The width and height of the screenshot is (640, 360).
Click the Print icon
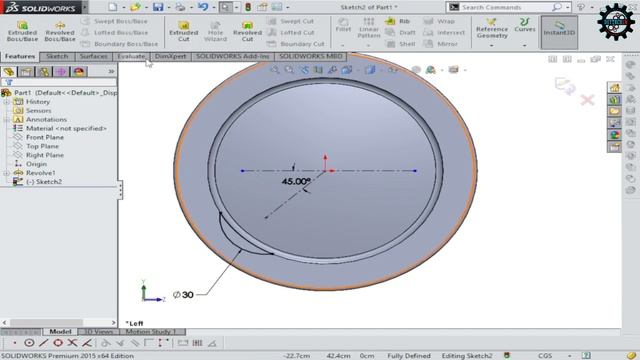click(x=180, y=7)
